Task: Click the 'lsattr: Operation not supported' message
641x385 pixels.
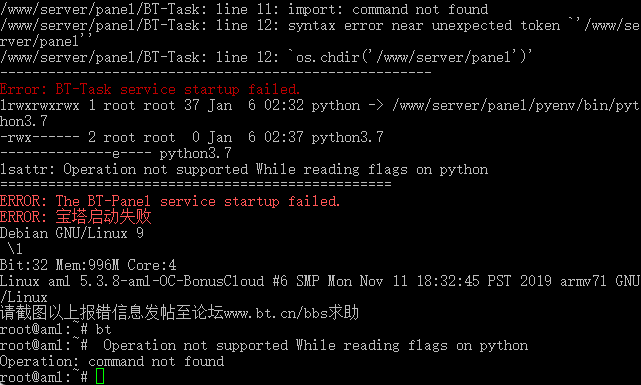Action: point(244,169)
